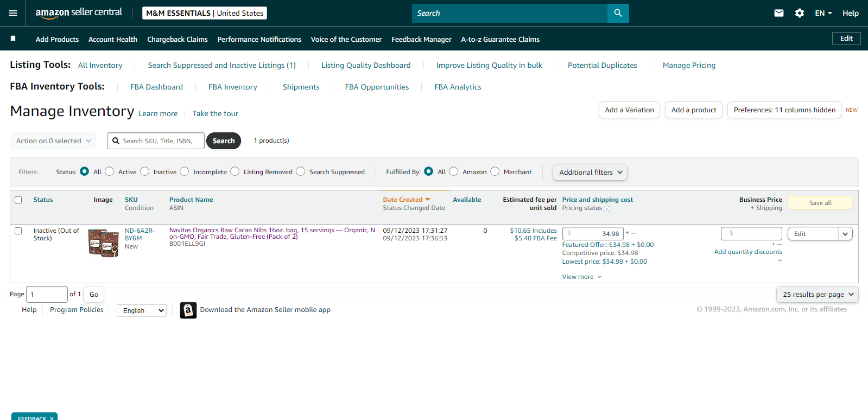Click the 34.98 price input field

[593, 234]
